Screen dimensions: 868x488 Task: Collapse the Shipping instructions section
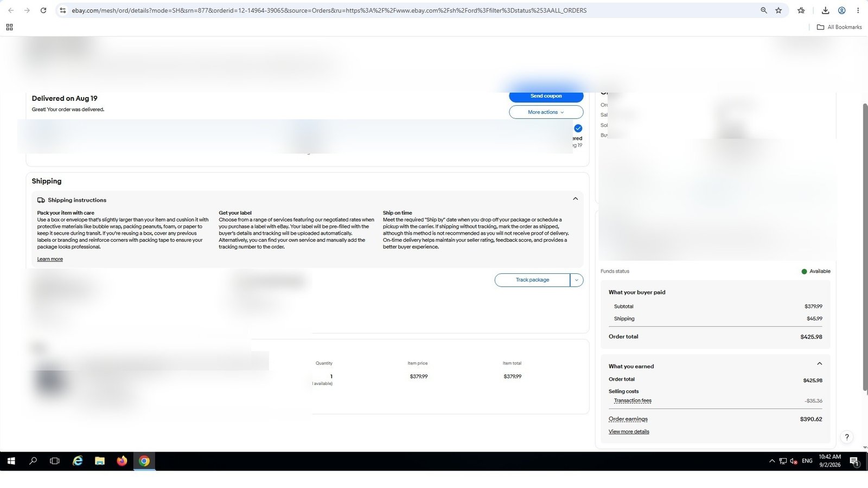(x=576, y=199)
